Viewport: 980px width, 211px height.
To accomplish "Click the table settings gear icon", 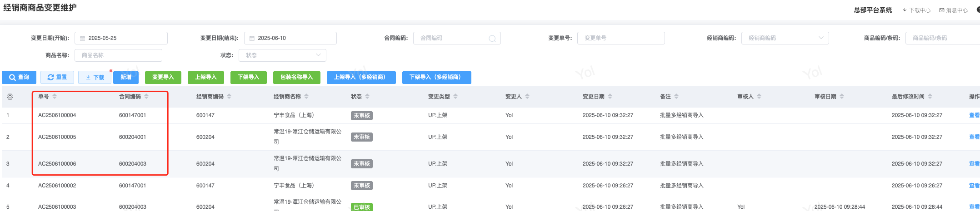I will [x=10, y=97].
